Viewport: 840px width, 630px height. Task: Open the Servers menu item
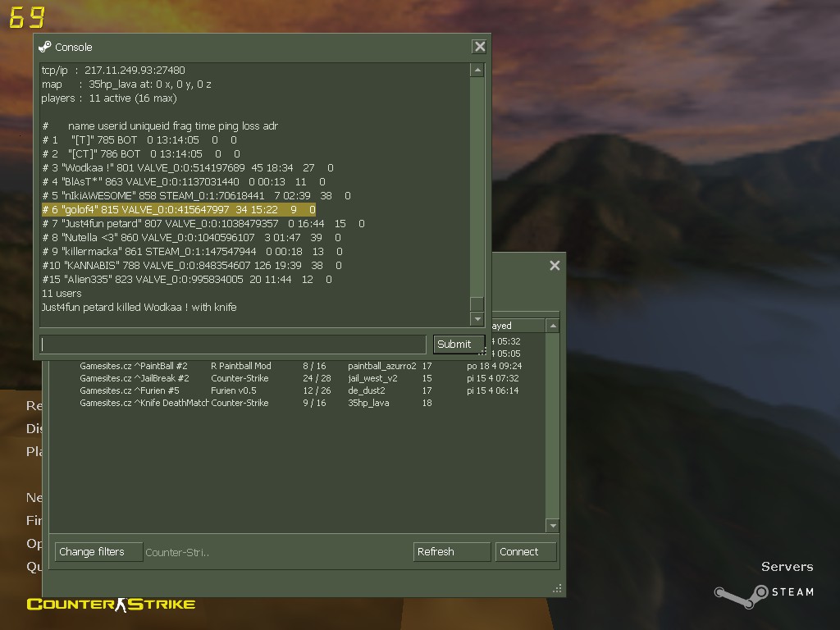(787, 567)
